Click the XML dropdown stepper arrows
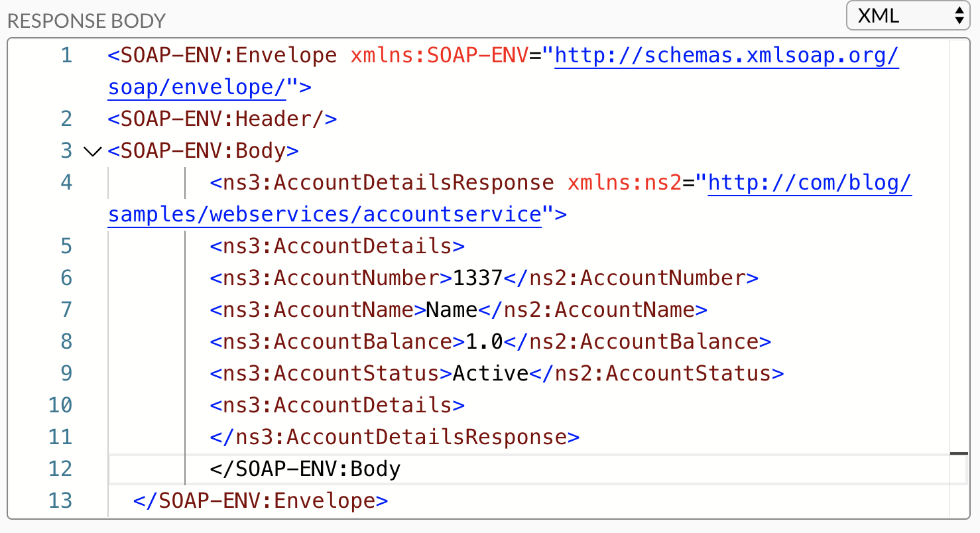 click(960, 15)
